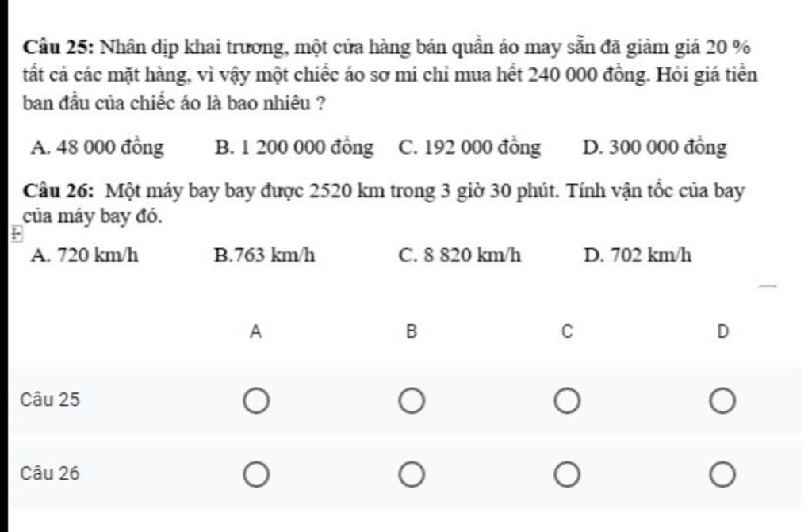Choose option C in Câu 25 row
Image resolution: width=812 pixels, height=532 pixels.
click(566, 401)
